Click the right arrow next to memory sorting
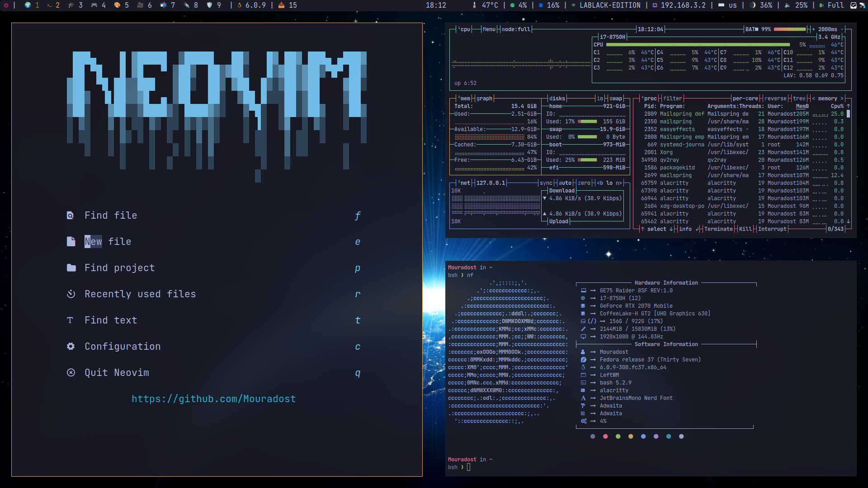 (842, 99)
